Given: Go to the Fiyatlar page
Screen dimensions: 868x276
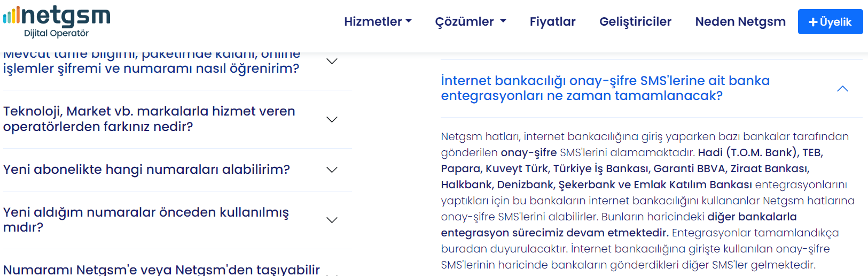Looking at the screenshot, I should pos(552,22).
